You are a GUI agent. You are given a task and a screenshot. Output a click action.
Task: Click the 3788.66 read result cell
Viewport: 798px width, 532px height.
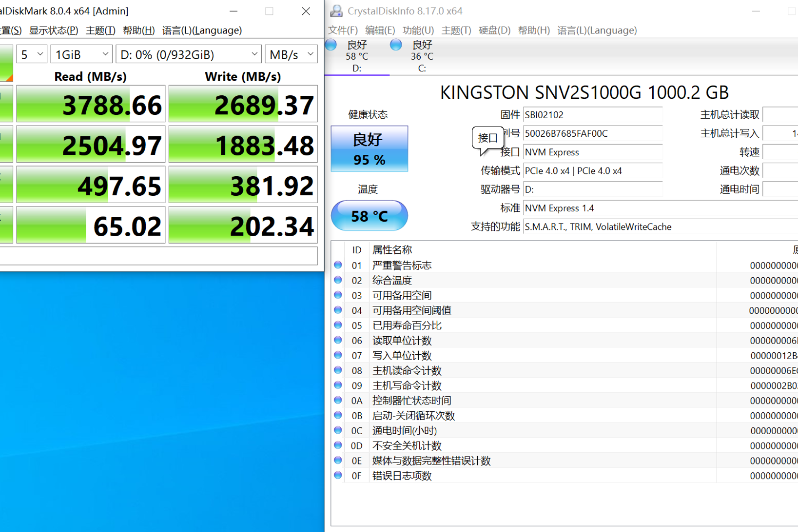91,104
